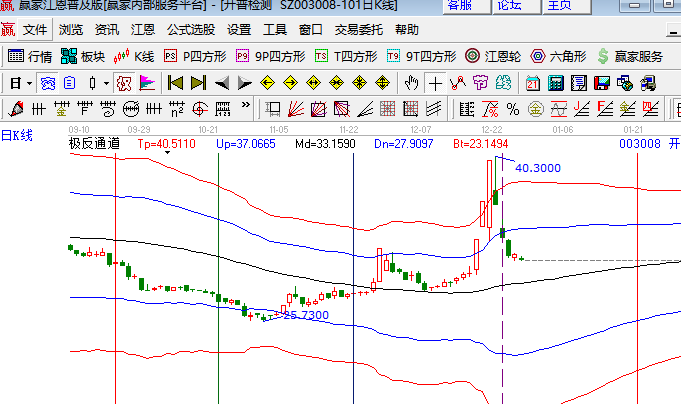Open 赢家服务 with the dollar icon
The width and height of the screenshot is (681, 404).
[630, 56]
